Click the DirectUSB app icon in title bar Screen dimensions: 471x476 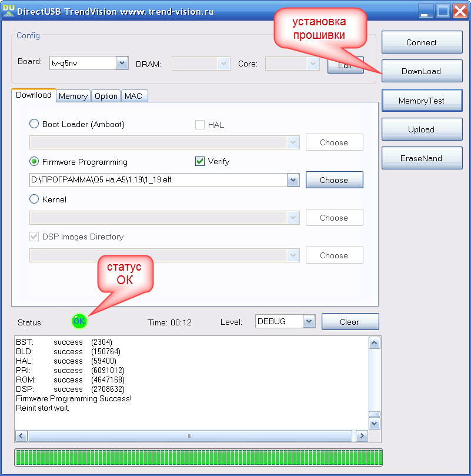pos(8,10)
